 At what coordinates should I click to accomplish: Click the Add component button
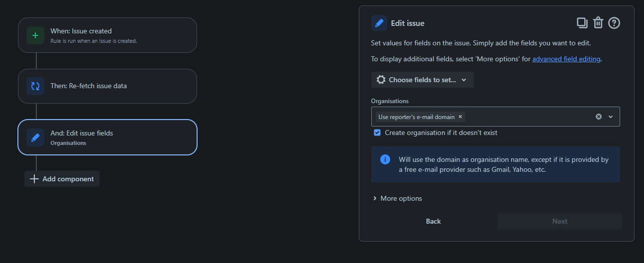[x=62, y=179]
